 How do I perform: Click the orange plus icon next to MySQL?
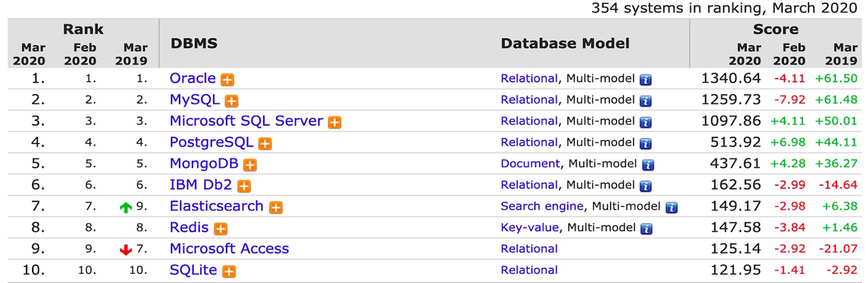232,101
